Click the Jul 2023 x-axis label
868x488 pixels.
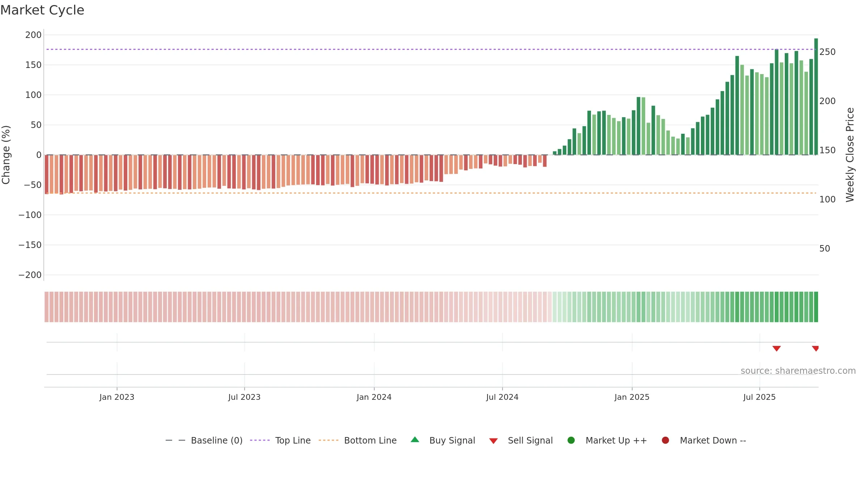tap(244, 397)
